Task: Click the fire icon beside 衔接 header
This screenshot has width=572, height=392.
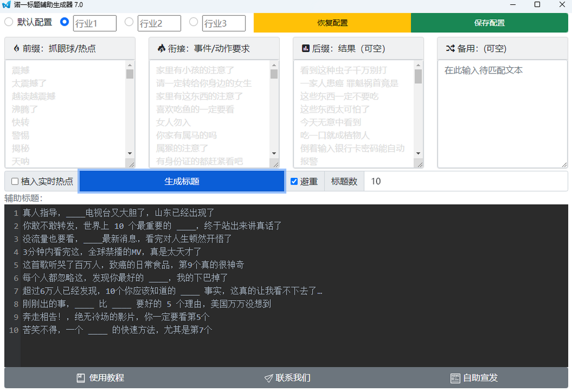Action: point(161,48)
